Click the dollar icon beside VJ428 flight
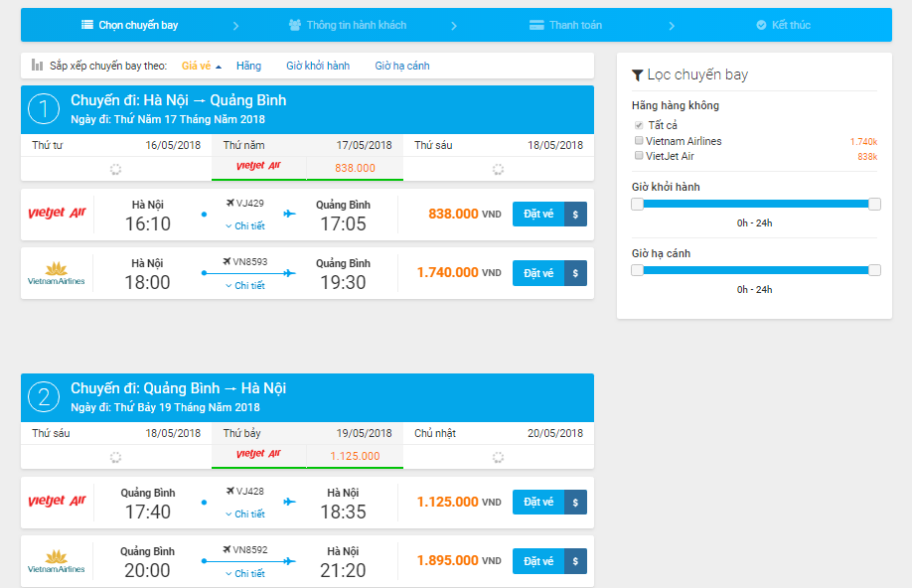 (x=575, y=503)
